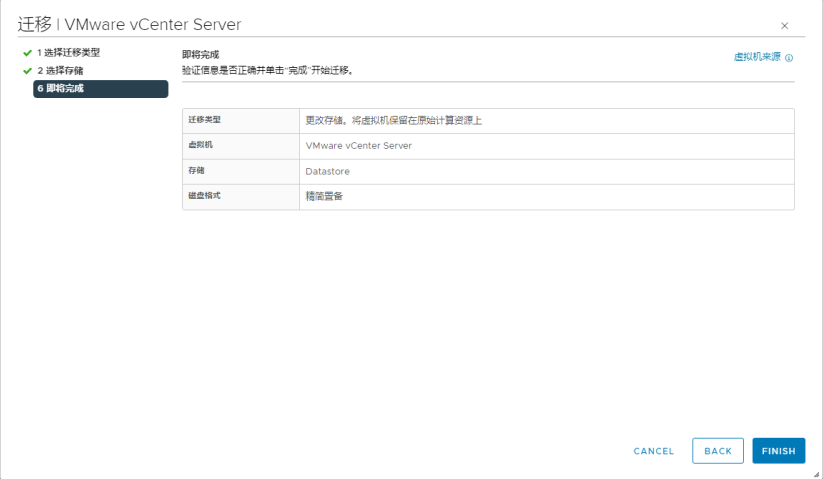Screen dimensions: 823x479
Task: Close the migration dialog with the X
Action: 784,26
